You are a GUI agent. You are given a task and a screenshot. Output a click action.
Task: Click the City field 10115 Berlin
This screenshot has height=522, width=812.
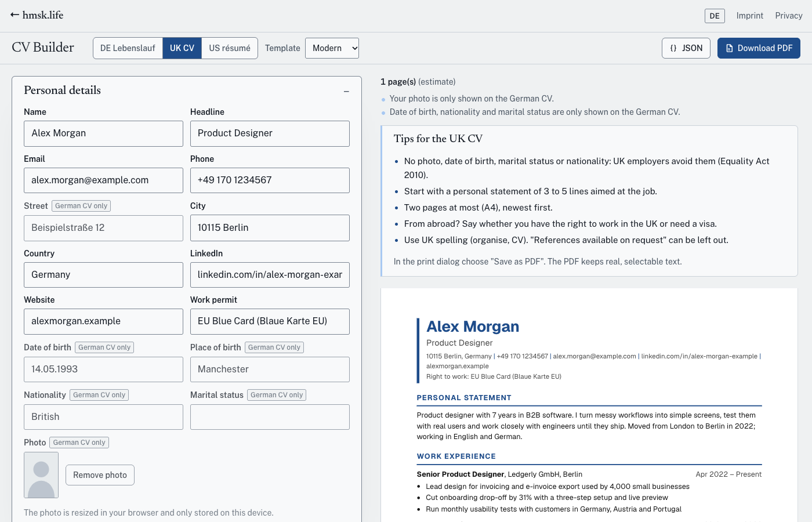[x=270, y=228]
